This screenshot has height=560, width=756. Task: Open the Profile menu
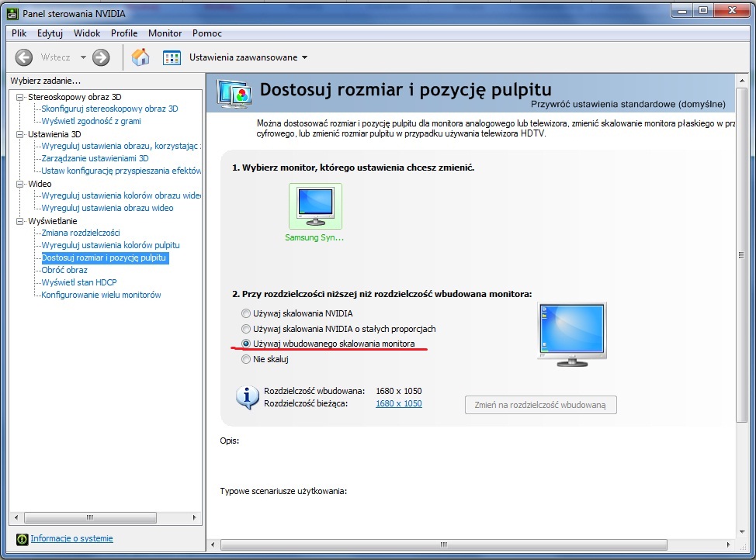point(124,33)
